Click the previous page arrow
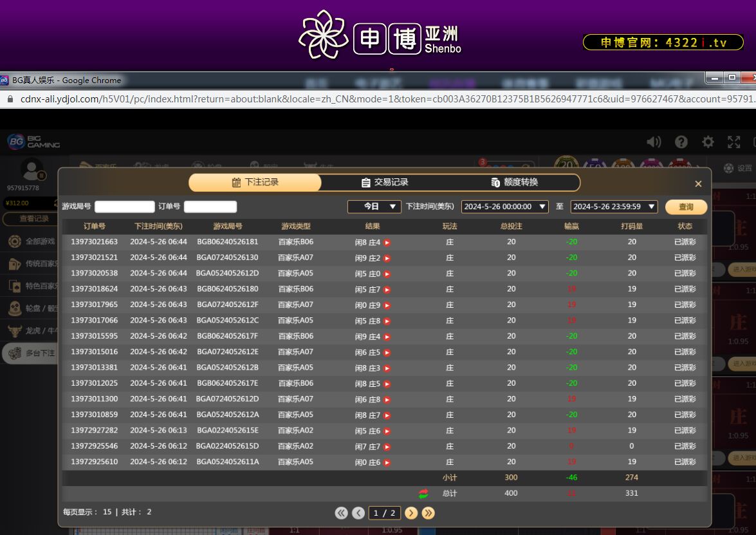The height and width of the screenshot is (535, 756). pos(358,513)
